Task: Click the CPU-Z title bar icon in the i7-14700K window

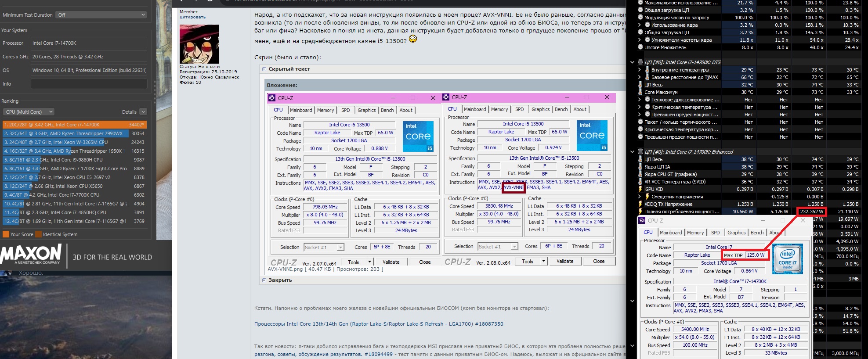Action: point(642,221)
